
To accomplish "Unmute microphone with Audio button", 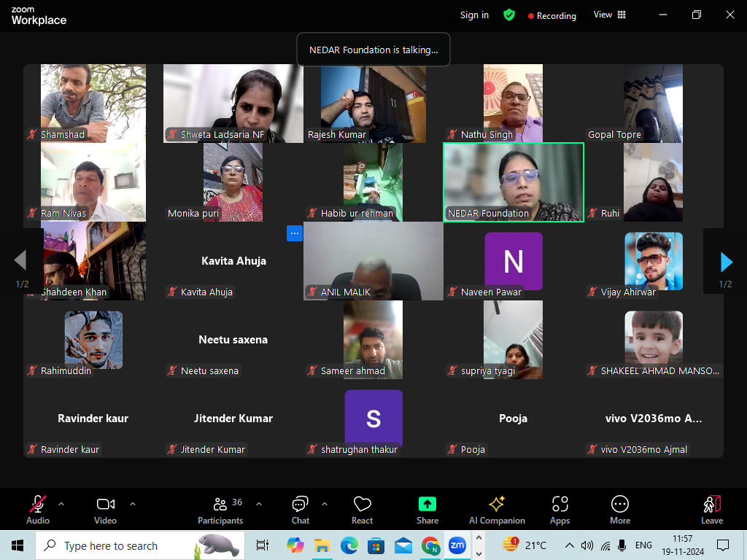I will [x=38, y=510].
